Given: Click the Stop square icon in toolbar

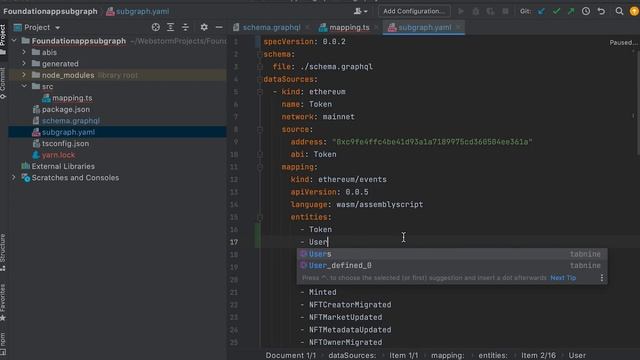Looking at the screenshot, I should [x=505, y=11].
